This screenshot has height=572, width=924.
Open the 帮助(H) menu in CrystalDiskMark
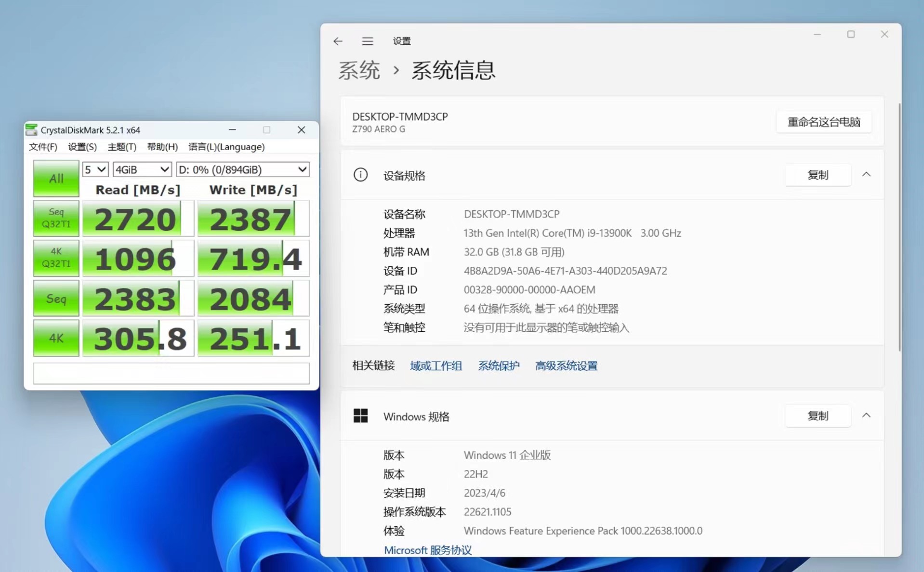pos(162,147)
